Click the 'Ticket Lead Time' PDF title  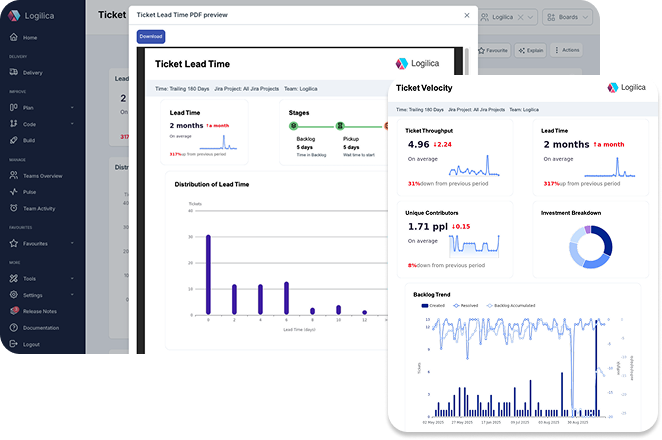pos(192,64)
